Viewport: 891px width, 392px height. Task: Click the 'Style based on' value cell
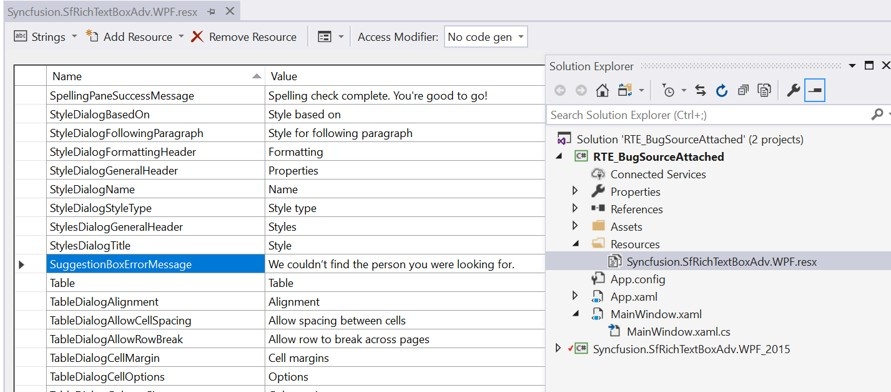point(405,114)
